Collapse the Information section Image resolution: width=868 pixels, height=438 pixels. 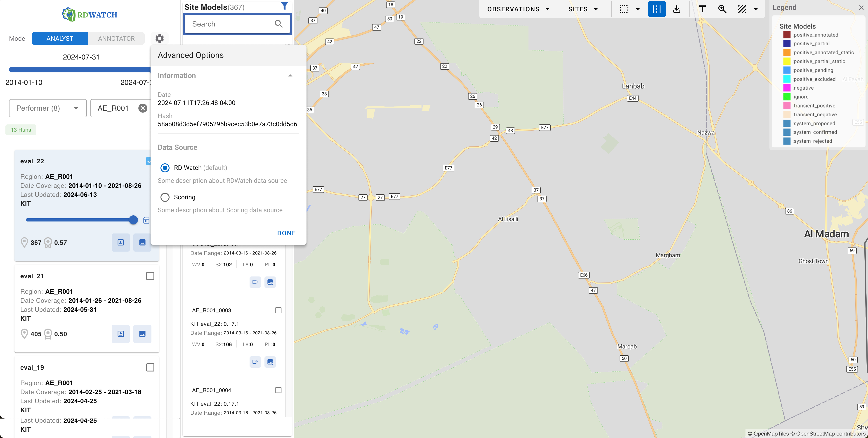pyautogui.click(x=290, y=76)
